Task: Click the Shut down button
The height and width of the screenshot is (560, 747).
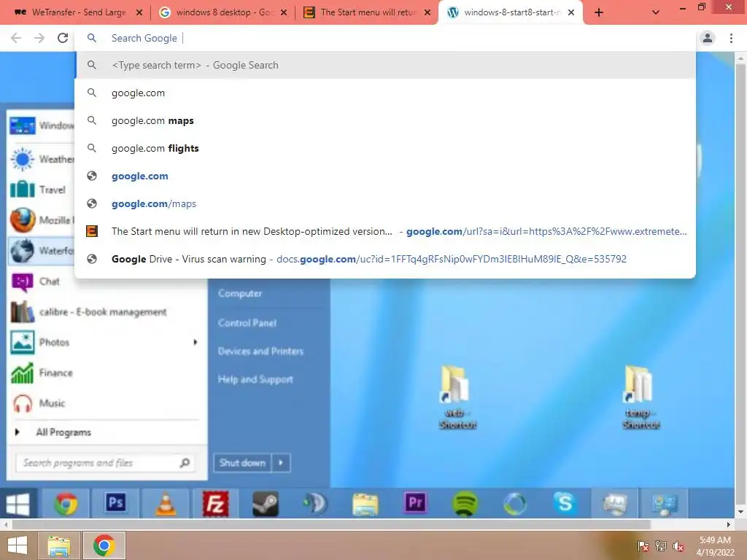Action: point(242,462)
